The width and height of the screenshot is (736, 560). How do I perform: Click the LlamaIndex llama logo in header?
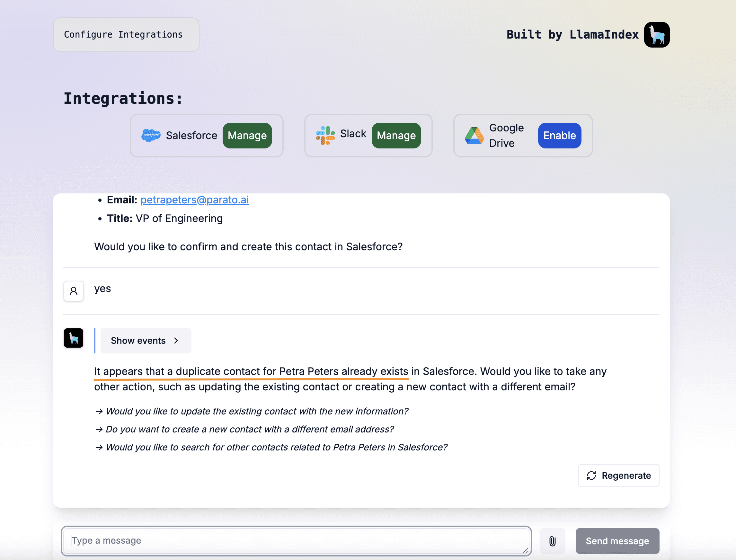click(x=656, y=35)
